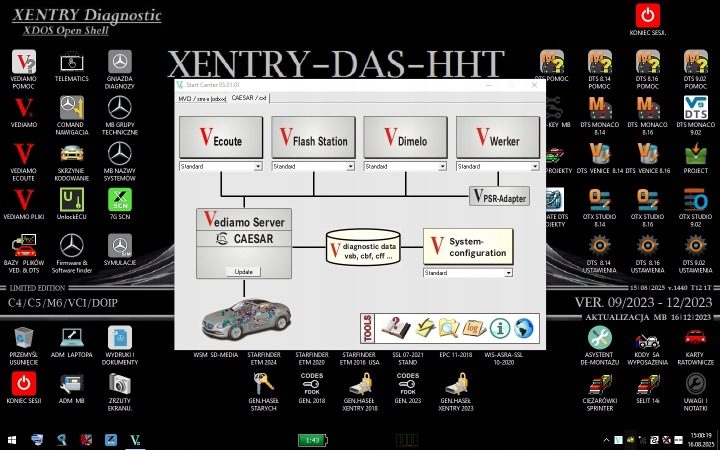Screen dimensions: 720x450
Task: Open the PSR-Adapter component
Action: pyautogui.click(x=499, y=196)
